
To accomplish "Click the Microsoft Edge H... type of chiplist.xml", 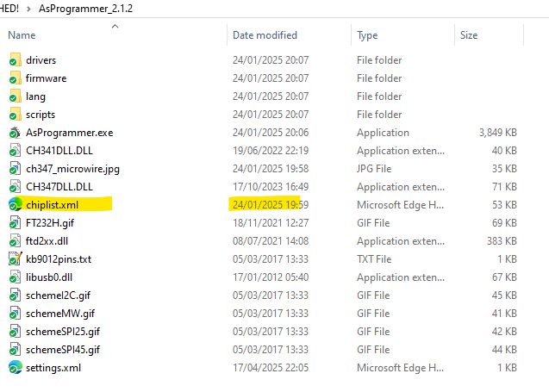I will (x=401, y=205).
